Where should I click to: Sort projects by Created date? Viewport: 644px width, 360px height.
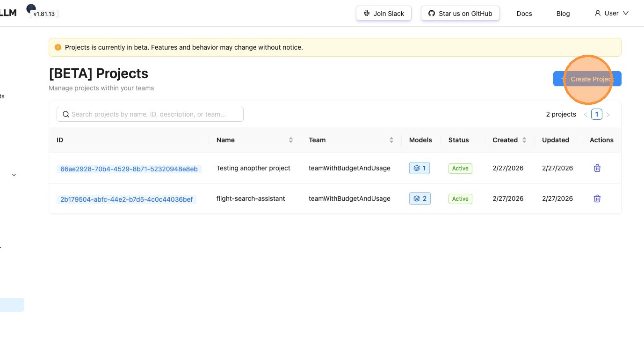(x=524, y=140)
